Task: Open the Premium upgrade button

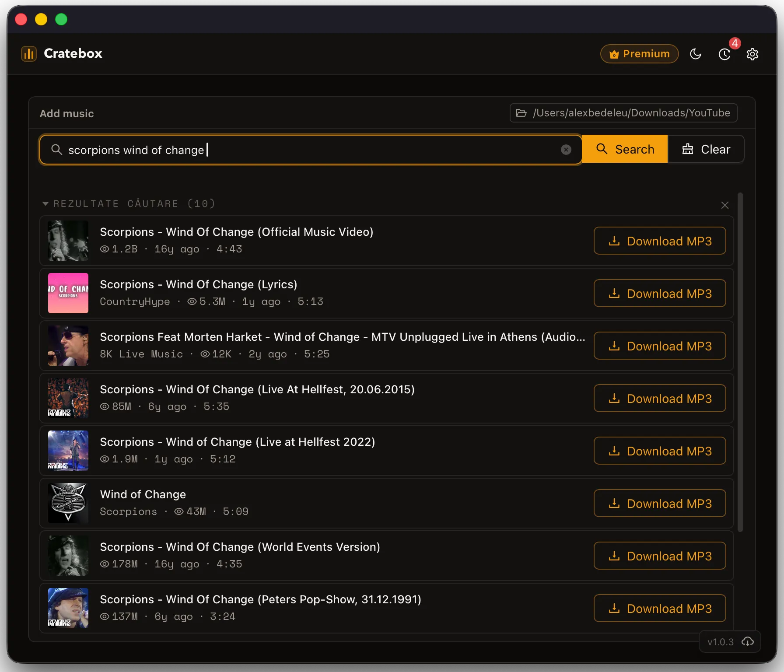Action: pyautogui.click(x=639, y=54)
